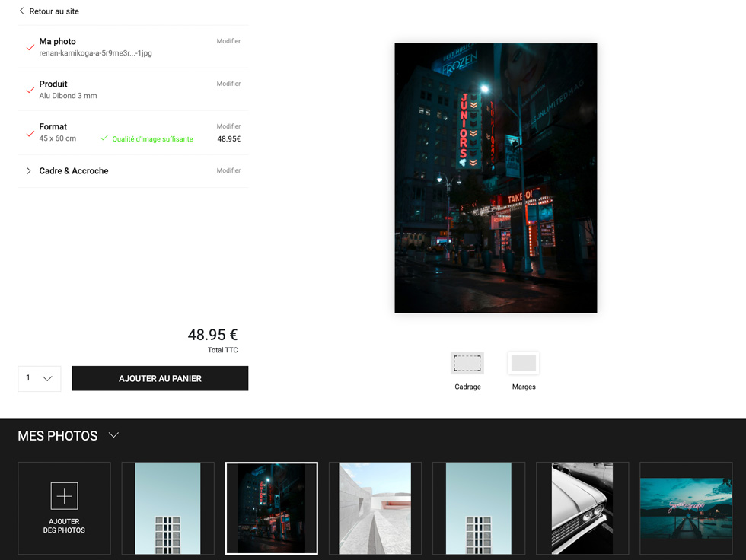
Task: Click Modifier for Cadre & Accroche
Action: coord(228,170)
